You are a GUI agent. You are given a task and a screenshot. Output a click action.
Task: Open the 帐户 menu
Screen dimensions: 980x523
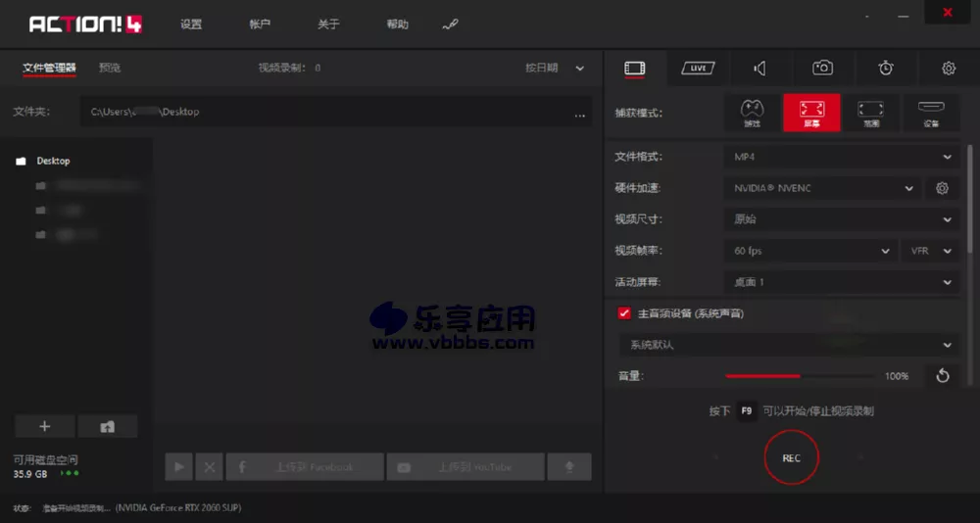(260, 24)
